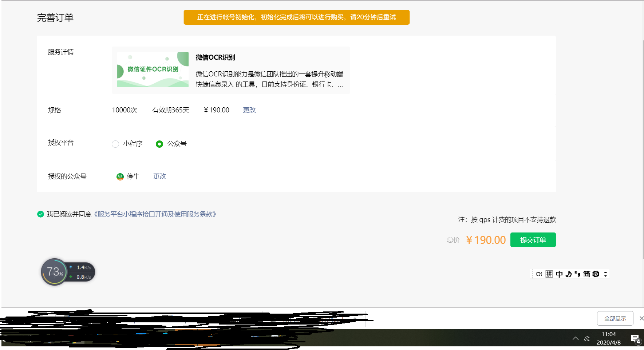Click the 停牛 account name
The height and width of the screenshot is (350, 644).
point(133,176)
